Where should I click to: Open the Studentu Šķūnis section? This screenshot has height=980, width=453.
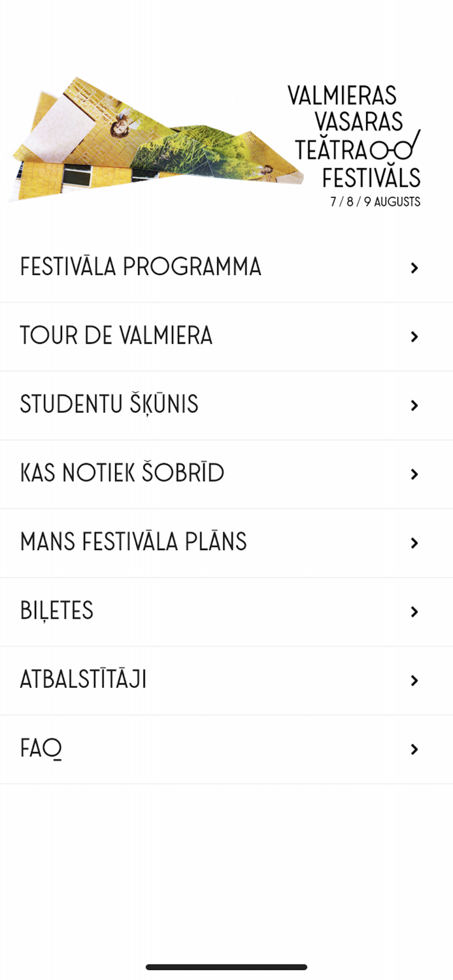[109, 404]
